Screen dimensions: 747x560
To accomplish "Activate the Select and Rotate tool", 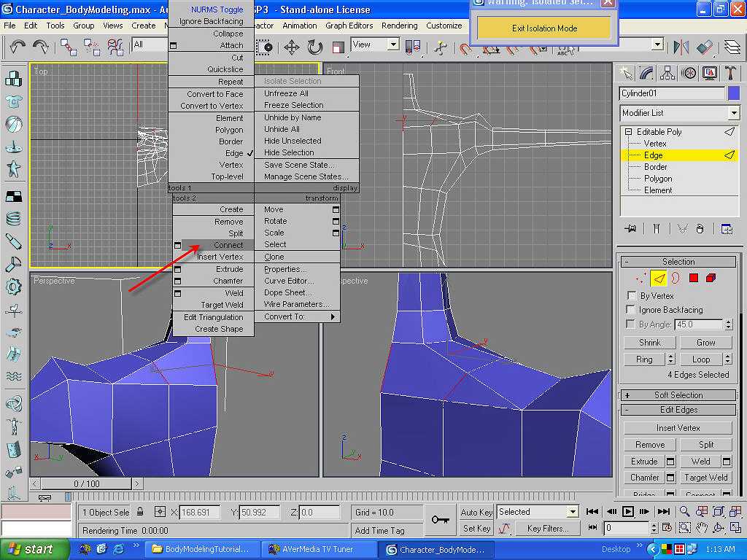I will click(x=314, y=47).
